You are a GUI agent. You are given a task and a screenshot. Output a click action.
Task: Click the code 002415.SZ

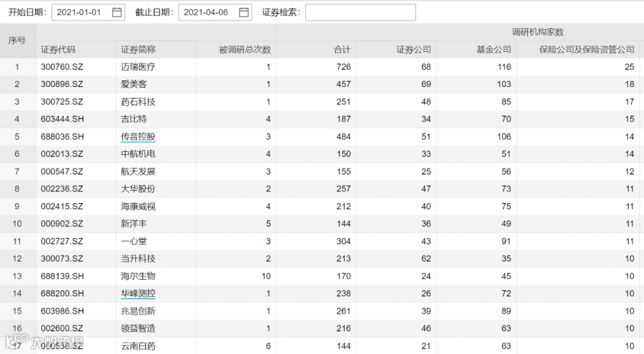[61, 206]
